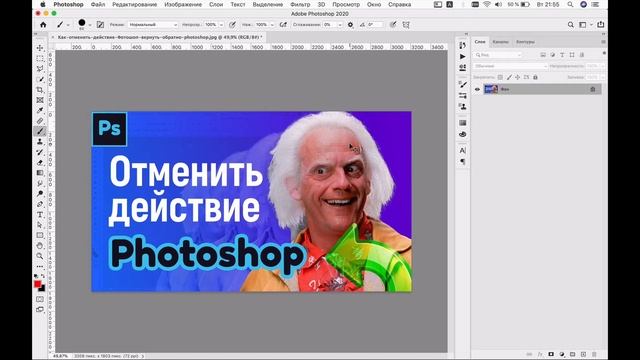Screen dimensions: 640x360
Task: Toggle lock position icon
Action: tap(518, 77)
